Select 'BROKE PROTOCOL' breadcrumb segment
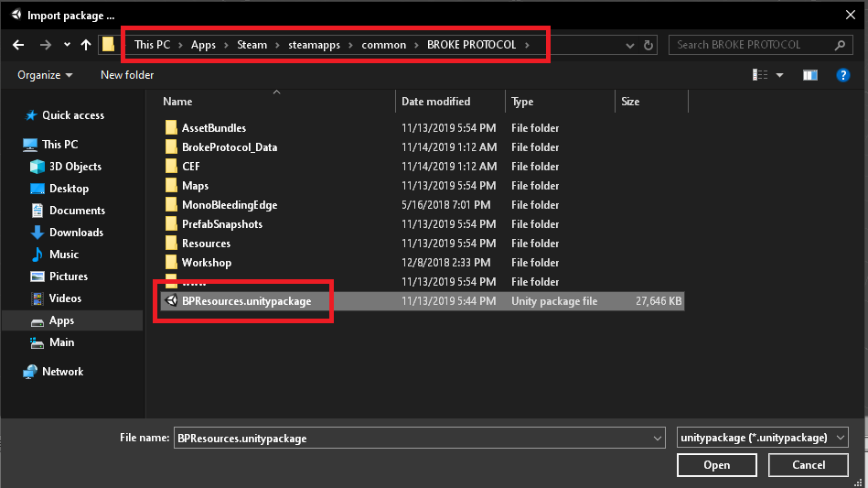Image resolution: width=868 pixels, height=488 pixels. click(472, 45)
